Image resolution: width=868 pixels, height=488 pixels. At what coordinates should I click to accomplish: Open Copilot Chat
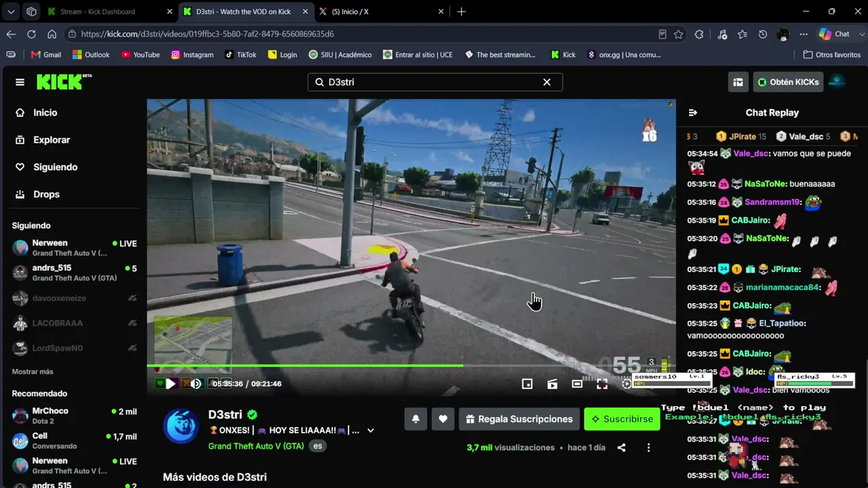pyautogui.click(x=834, y=34)
